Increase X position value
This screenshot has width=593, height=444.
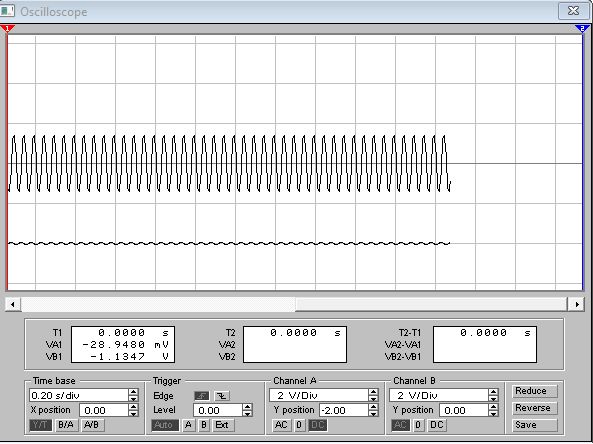click(x=133, y=407)
